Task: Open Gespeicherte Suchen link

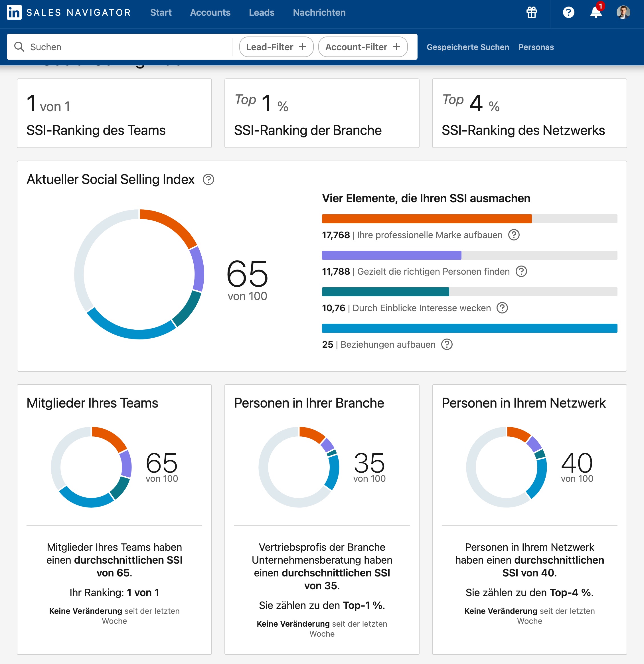Action: point(467,47)
